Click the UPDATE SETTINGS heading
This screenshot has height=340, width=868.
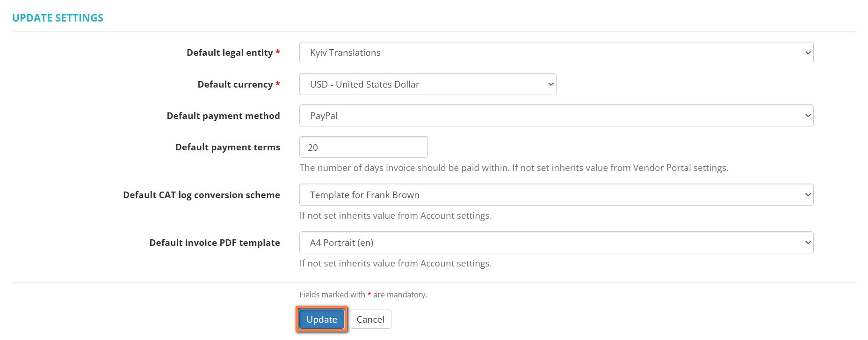pyautogui.click(x=58, y=18)
